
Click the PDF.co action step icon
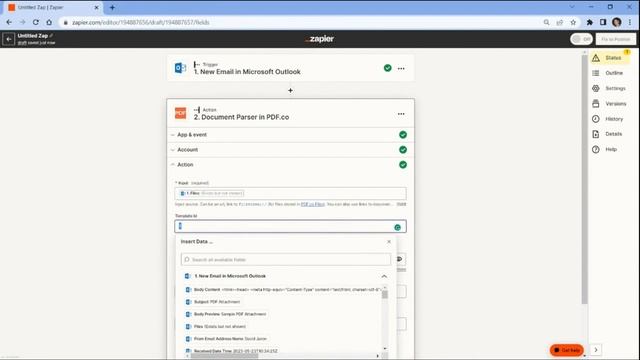coord(180,113)
